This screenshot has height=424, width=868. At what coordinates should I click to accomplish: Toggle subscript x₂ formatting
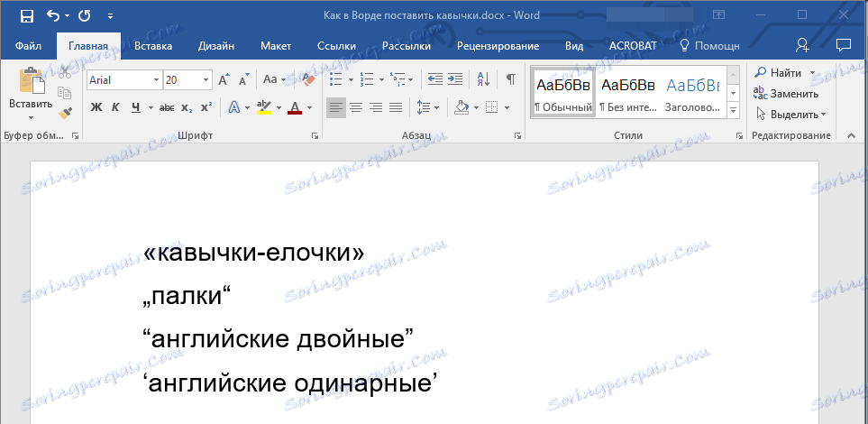(187, 107)
